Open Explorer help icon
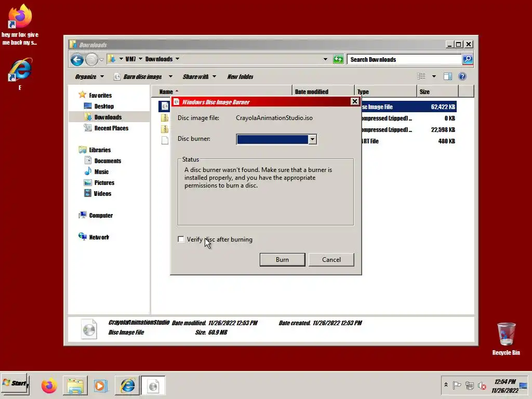 tap(462, 76)
